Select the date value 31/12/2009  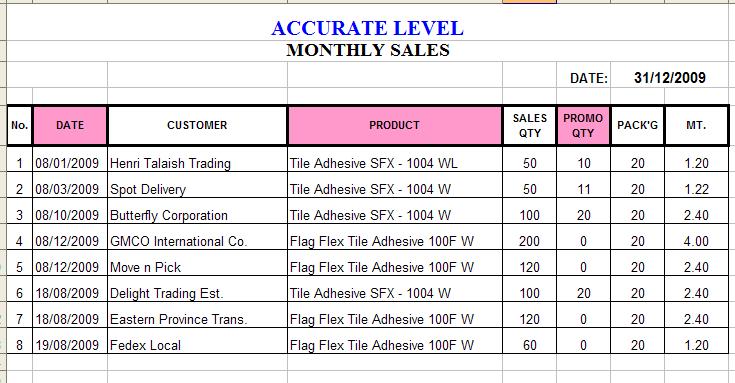tap(670, 78)
